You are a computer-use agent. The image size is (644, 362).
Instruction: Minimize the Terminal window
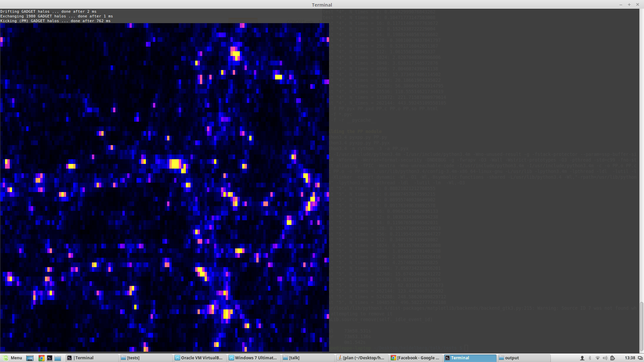[x=621, y=5]
